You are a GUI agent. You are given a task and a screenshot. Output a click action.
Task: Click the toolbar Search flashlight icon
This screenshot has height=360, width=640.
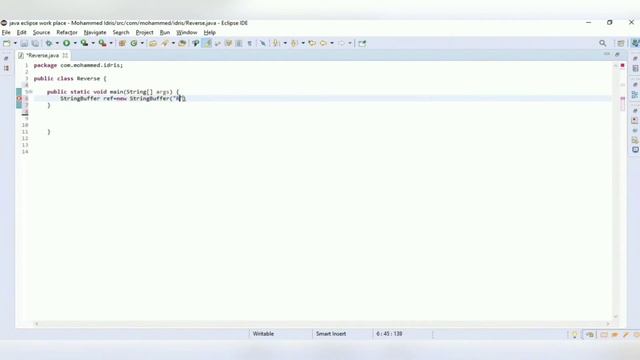pyautogui.click(x=182, y=43)
